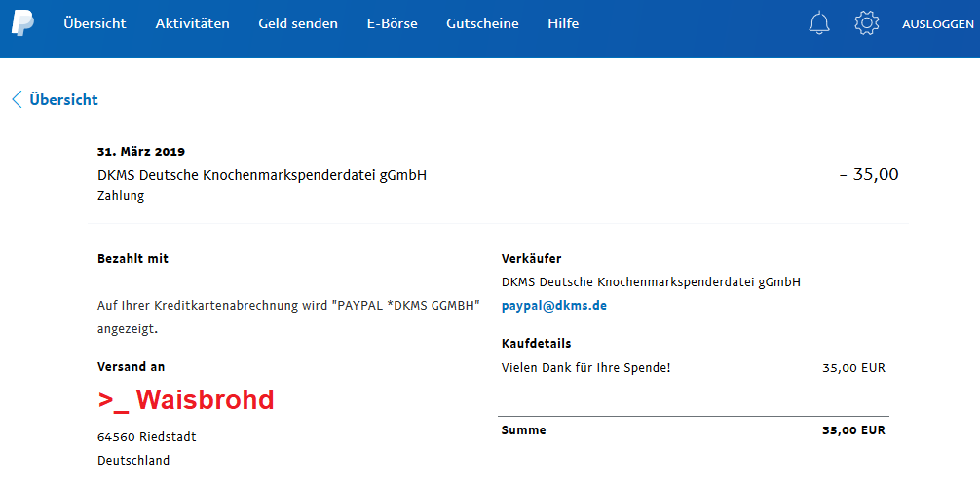The image size is (980, 485).
Task: Click Vielen Dank für Ihre Spende! text
Action: [585, 367]
